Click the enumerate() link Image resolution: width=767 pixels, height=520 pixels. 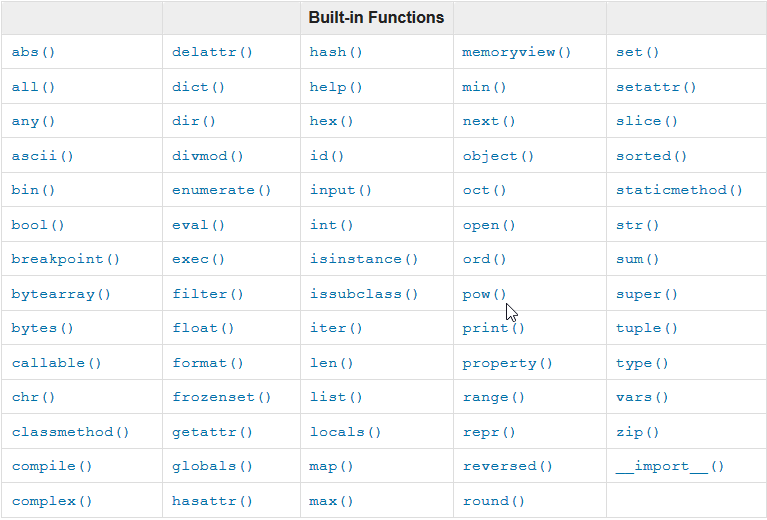coord(221,190)
